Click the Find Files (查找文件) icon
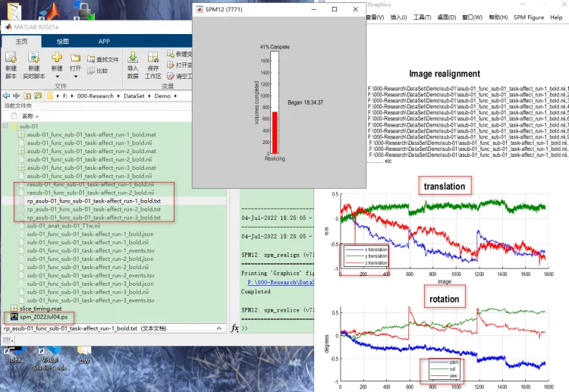This screenshot has height=392, width=569. (91, 59)
